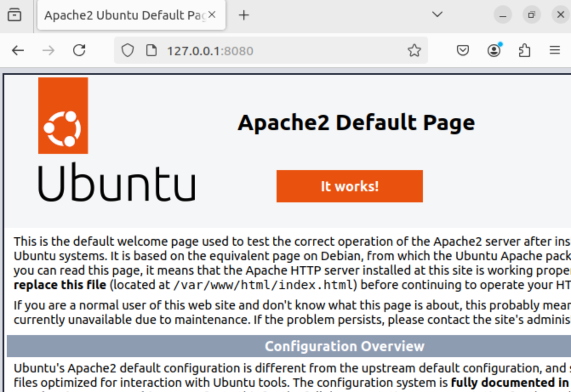Open the tracking protection shield icon

(127, 51)
